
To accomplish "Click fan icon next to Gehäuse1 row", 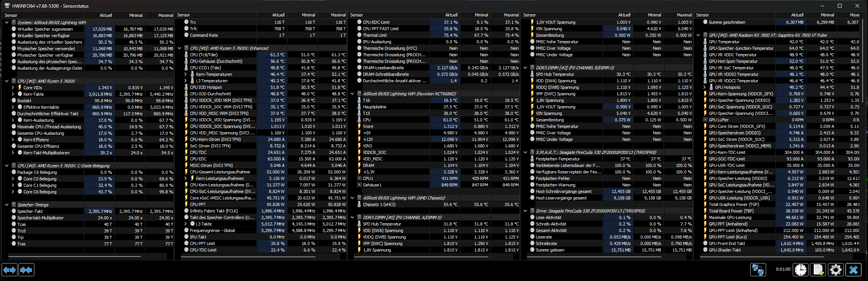I will tap(359, 185).
